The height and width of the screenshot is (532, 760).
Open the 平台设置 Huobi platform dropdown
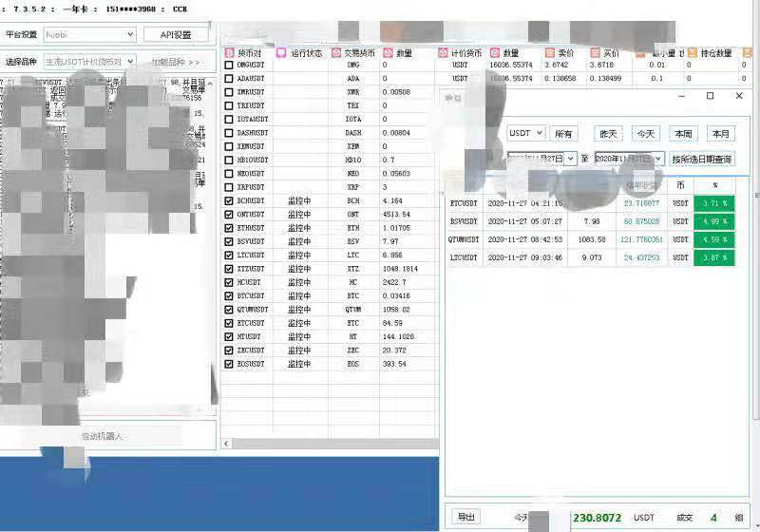coord(89,34)
